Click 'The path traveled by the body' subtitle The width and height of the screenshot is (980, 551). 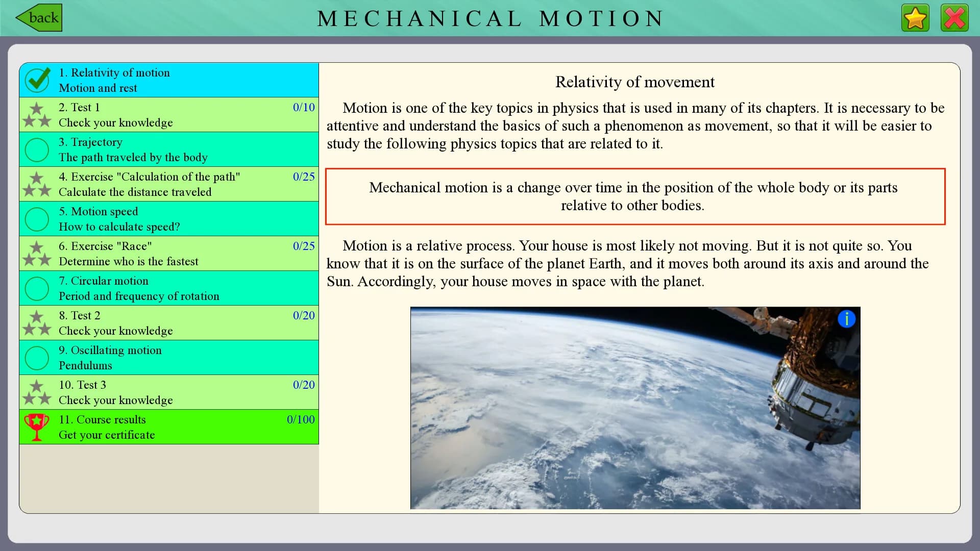pos(133,157)
